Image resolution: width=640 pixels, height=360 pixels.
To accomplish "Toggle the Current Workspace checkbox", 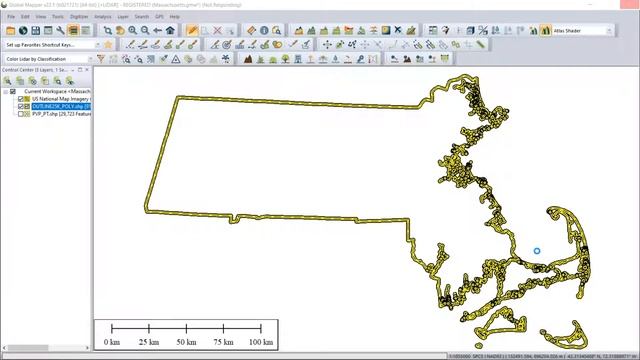I will coord(13,91).
